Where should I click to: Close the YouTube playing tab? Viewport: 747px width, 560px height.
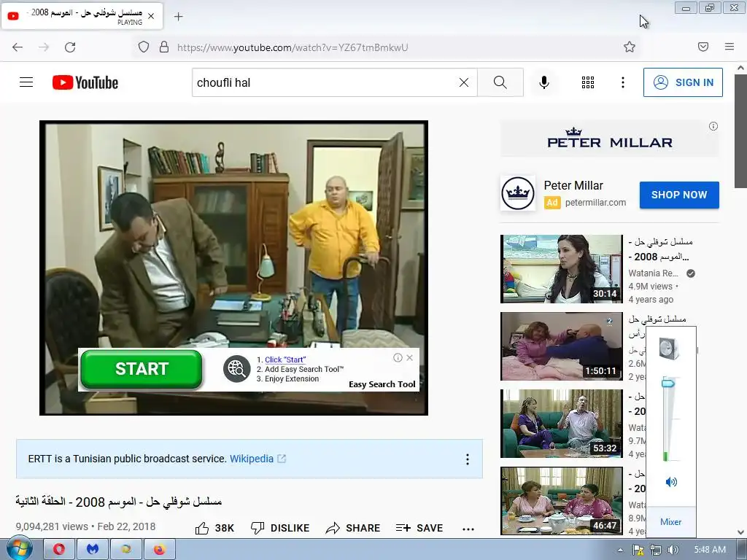click(x=151, y=16)
